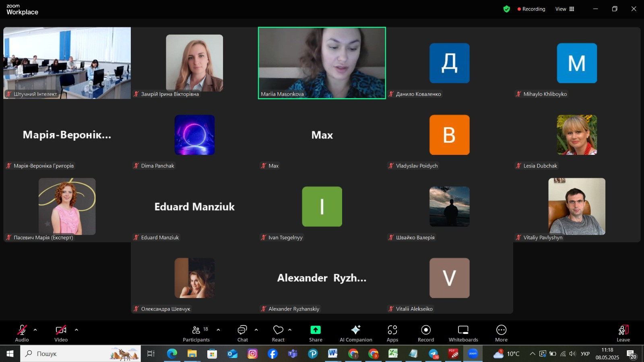This screenshot has height=362, width=644.
Task: Click the Пошук taskbar search box
Action: coord(80,354)
